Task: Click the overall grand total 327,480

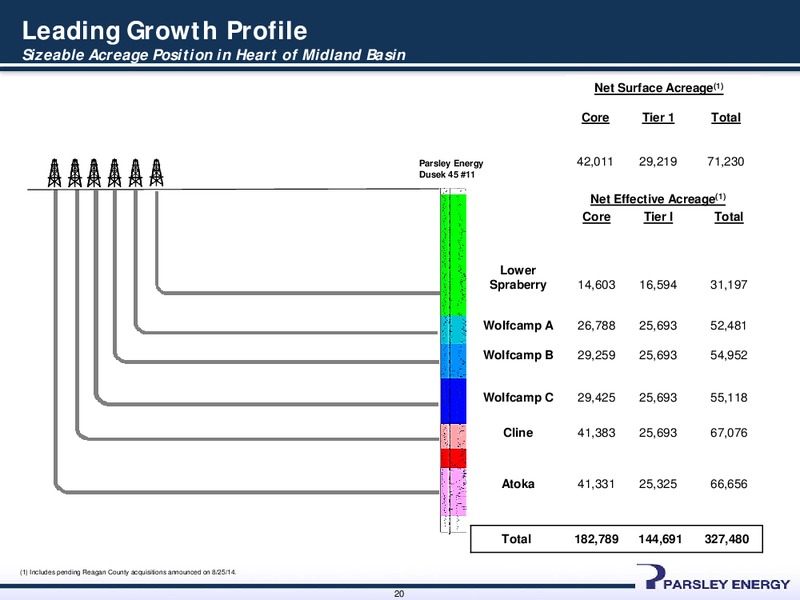Action: pyautogui.click(x=727, y=539)
